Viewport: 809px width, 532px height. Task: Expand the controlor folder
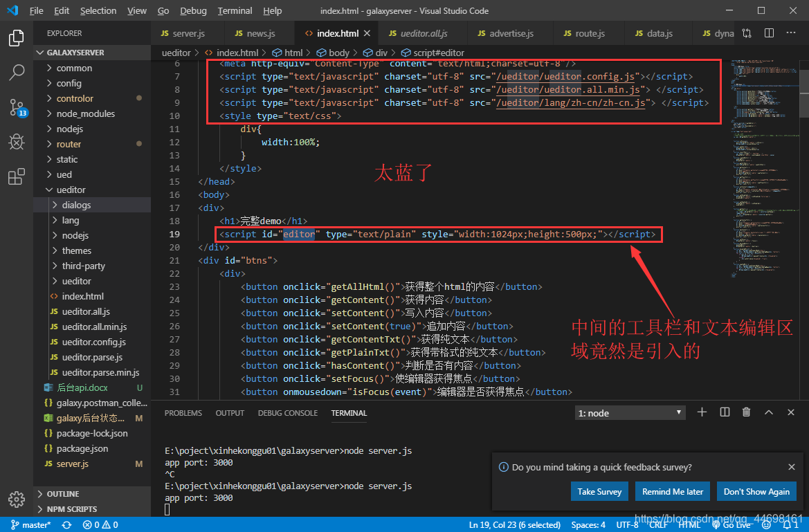(92, 98)
